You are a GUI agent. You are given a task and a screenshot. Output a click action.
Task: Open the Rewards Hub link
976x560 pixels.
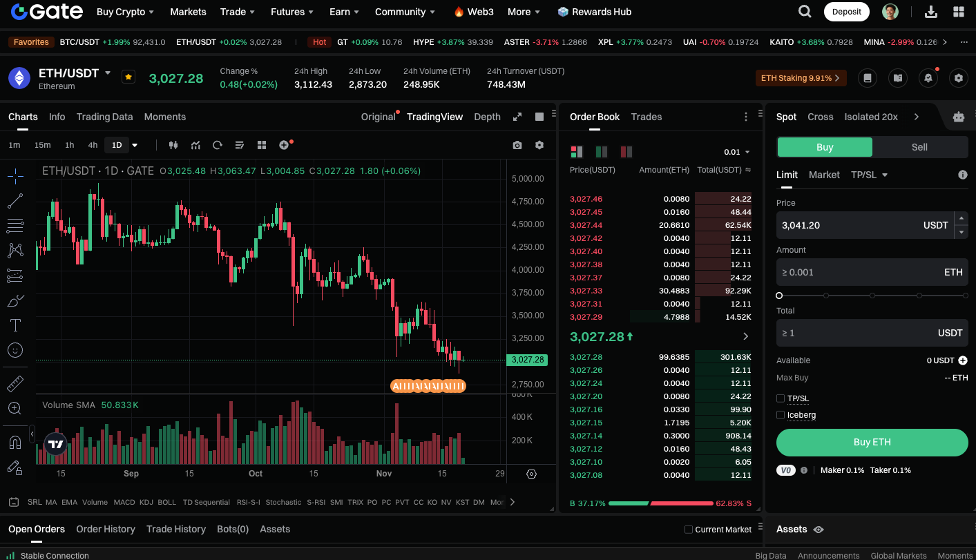coord(594,12)
